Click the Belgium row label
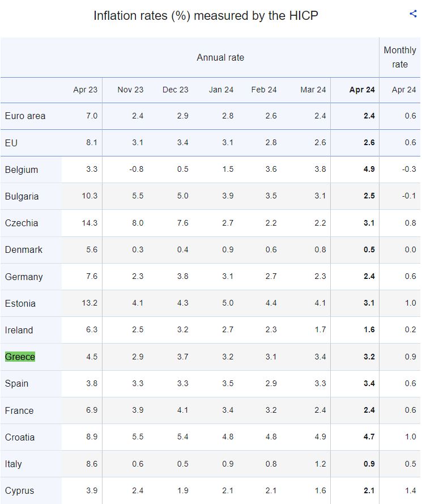 coord(22,170)
